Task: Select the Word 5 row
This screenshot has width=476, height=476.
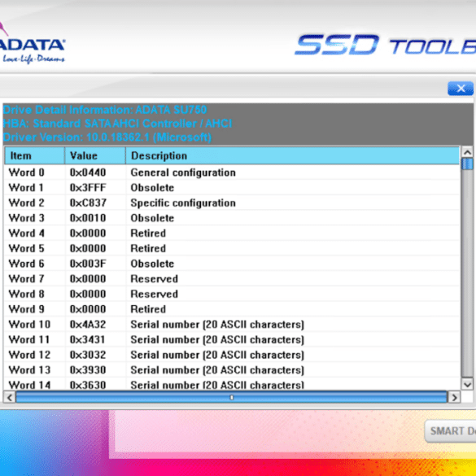Action: pos(232,248)
